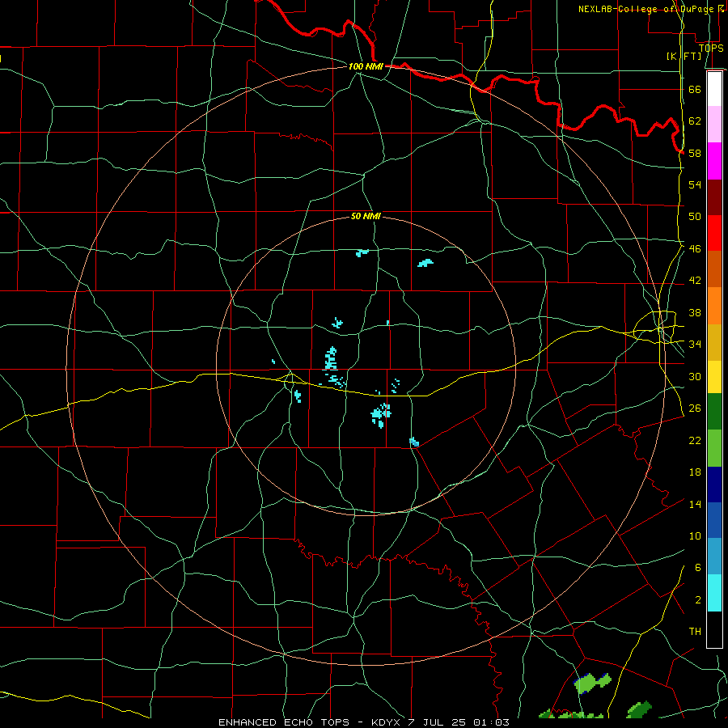Viewport: 728px width, 728px height.
Task: Click the 7 JUL 25 date stamp
Action: (437, 722)
